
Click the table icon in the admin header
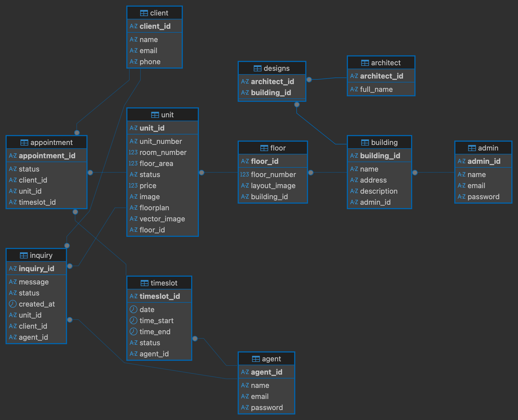pos(472,148)
